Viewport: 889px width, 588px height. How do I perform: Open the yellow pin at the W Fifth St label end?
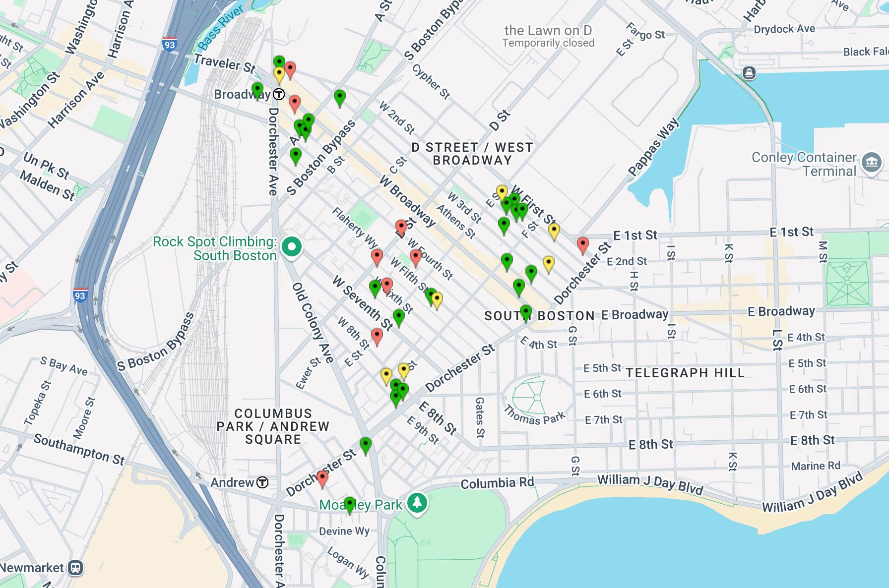point(437,300)
